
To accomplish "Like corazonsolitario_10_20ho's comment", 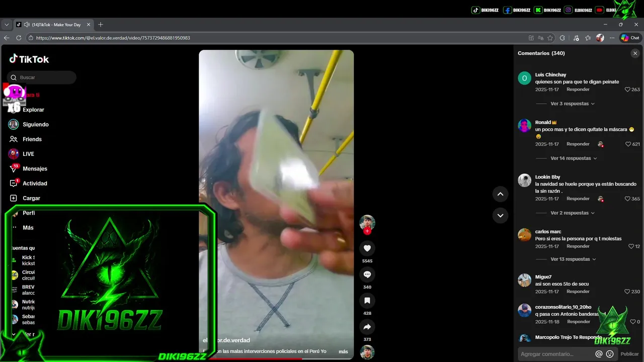I will tap(633, 322).
